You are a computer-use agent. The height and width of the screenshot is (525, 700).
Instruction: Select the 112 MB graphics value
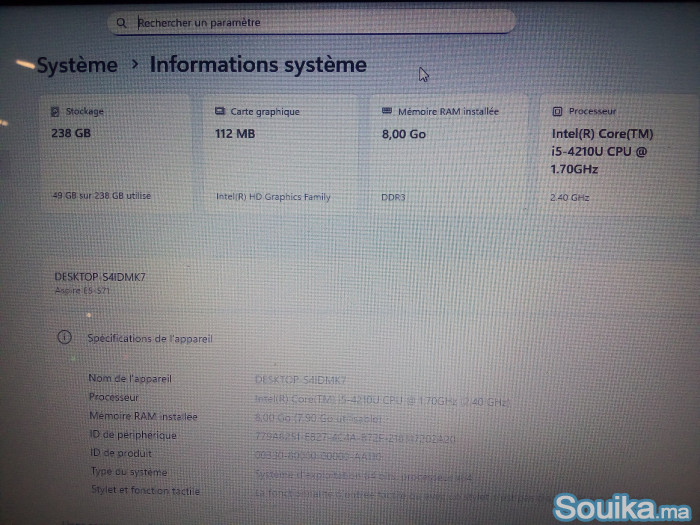(235, 133)
